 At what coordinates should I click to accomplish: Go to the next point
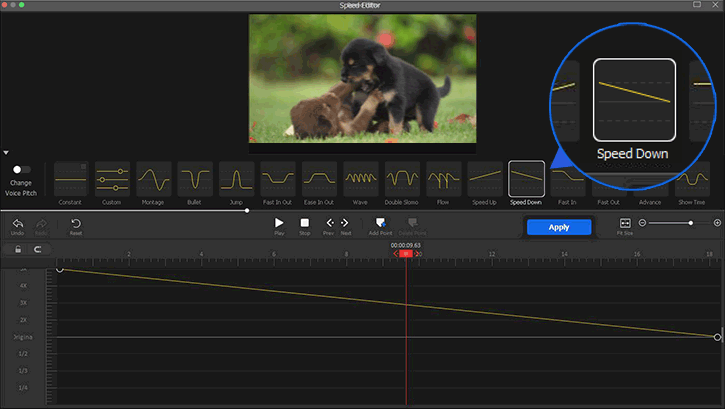(345, 223)
